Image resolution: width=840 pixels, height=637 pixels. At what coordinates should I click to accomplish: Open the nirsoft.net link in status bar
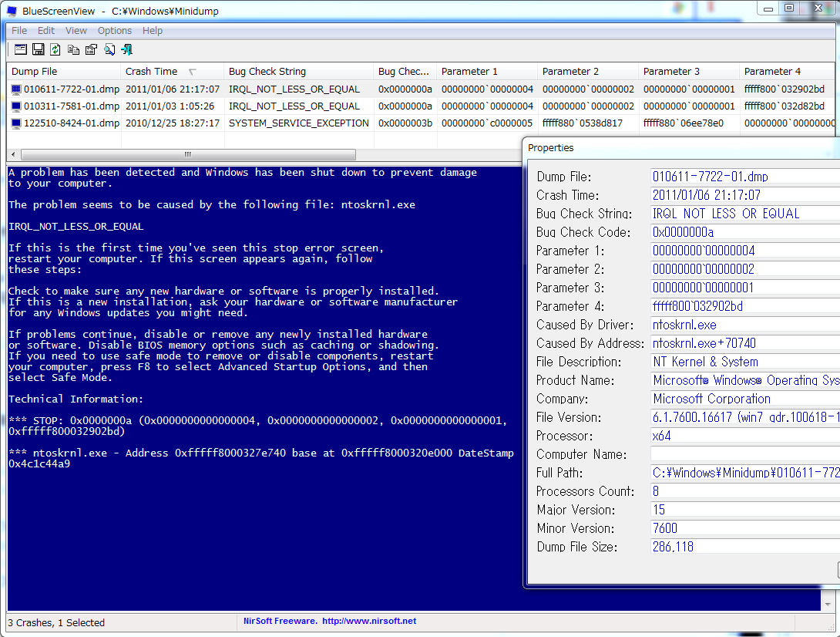(x=369, y=621)
